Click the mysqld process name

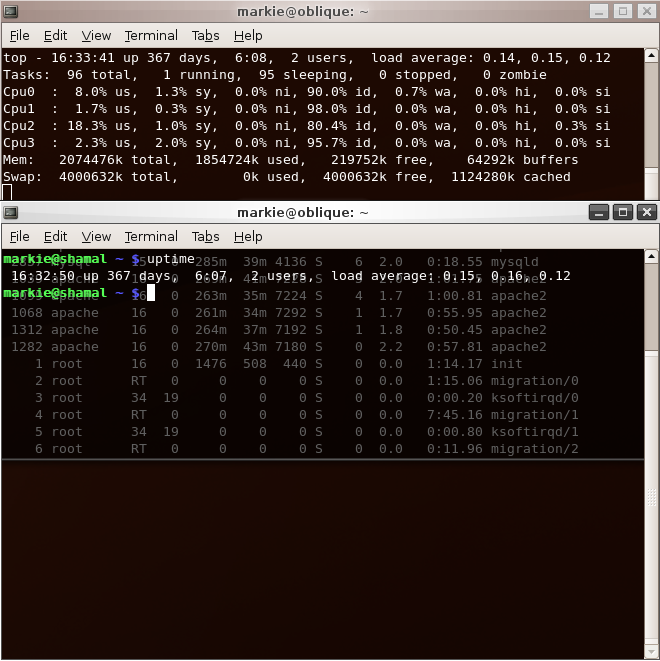pyautogui.click(x=515, y=262)
